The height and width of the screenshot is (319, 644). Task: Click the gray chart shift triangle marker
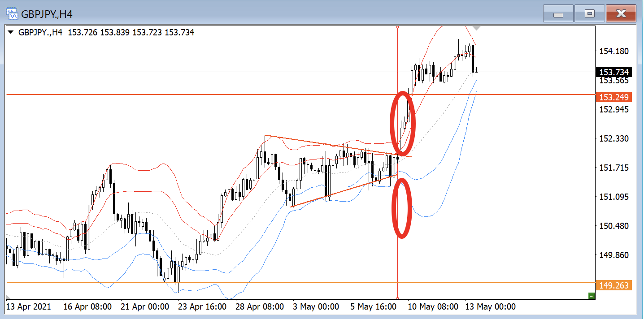pos(477,28)
